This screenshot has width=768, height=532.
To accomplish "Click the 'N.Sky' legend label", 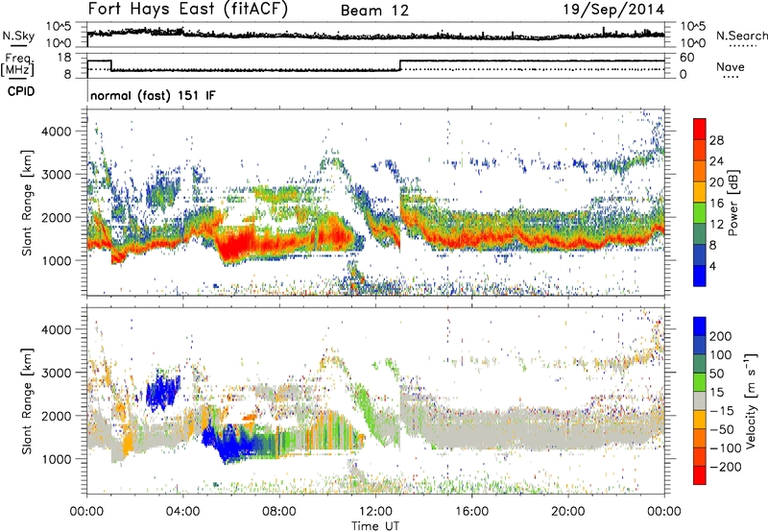I will (x=18, y=36).
